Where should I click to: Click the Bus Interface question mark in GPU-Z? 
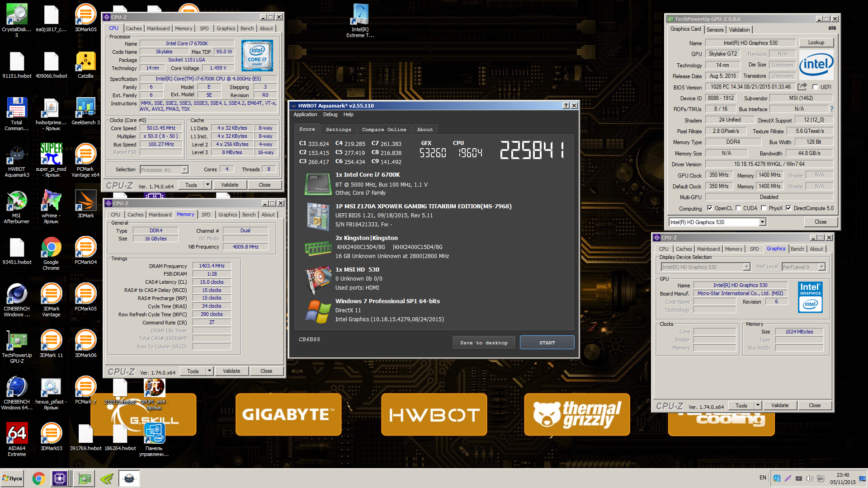831,109
